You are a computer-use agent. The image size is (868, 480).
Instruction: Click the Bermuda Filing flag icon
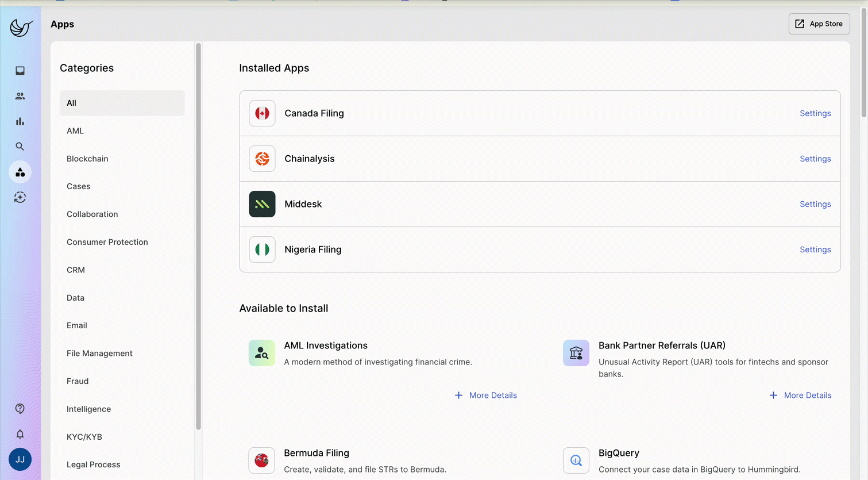pyautogui.click(x=262, y=460)
